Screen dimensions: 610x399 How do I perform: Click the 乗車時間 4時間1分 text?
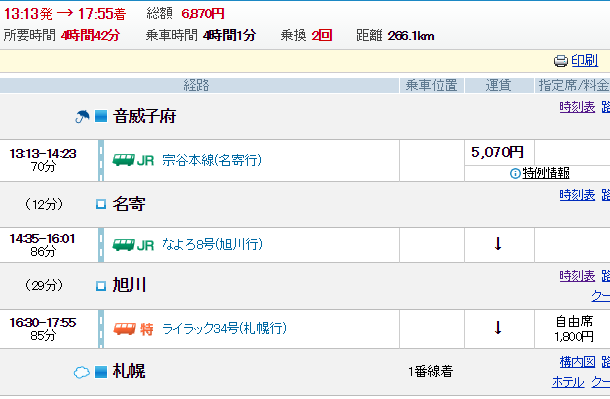coord(201,36)
